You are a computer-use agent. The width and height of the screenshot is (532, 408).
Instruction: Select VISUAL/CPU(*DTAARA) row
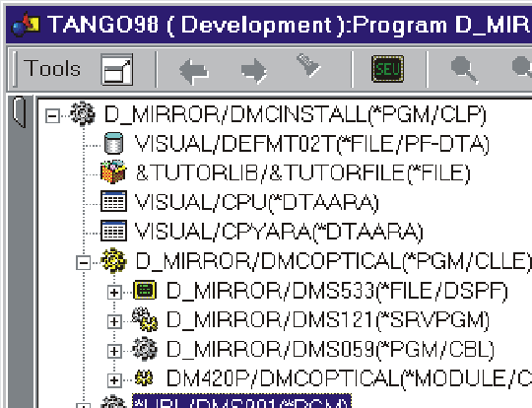pyautogui.click(x=257, y=203)
